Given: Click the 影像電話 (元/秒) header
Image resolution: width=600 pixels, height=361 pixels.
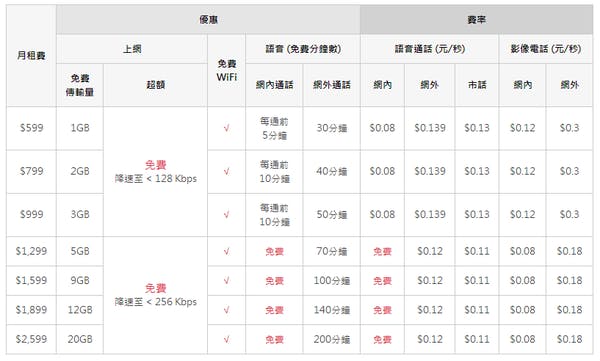Looking at the screenshot, I should tap(546, 49).
